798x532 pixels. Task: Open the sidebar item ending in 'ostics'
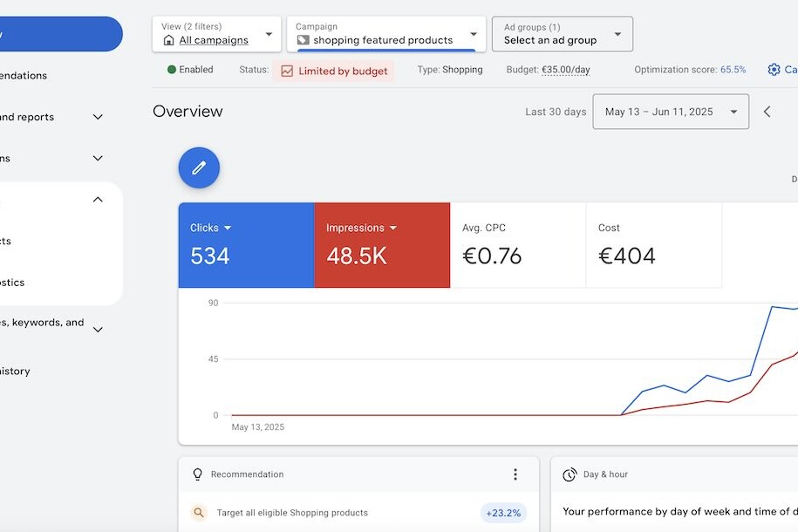pos(12,282)
